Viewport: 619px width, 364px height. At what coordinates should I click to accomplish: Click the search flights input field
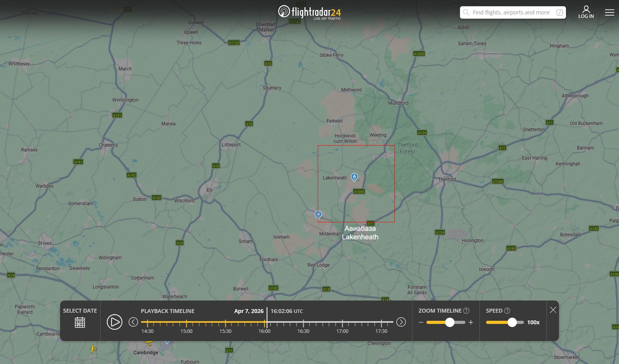pos(511,12)
